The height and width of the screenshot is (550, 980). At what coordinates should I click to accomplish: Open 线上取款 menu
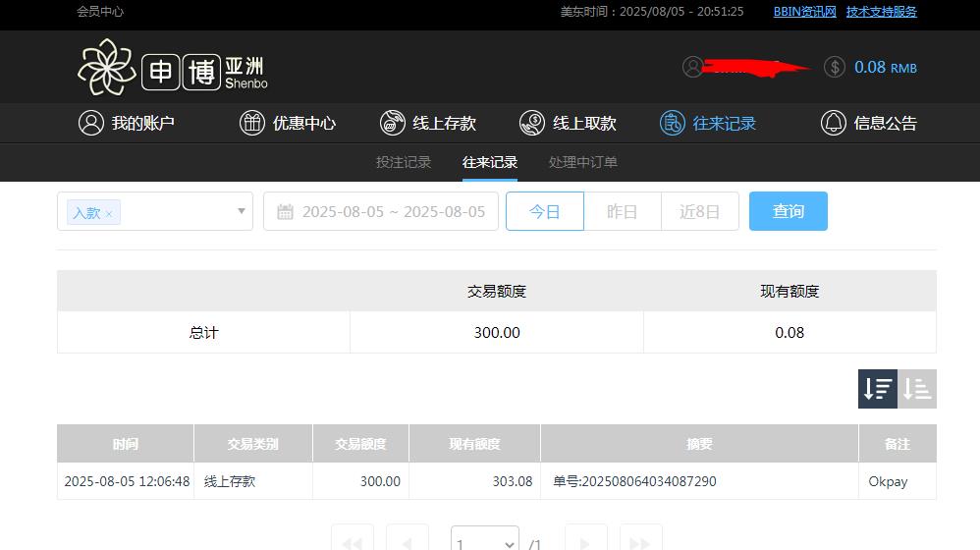(x=568, y=123)
